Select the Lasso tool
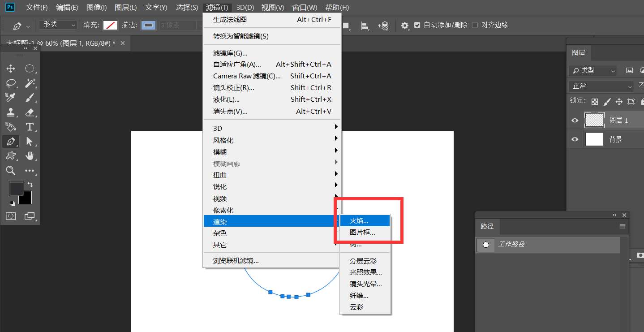This screenshot has height=332, width=644. [x=12, y=83]
